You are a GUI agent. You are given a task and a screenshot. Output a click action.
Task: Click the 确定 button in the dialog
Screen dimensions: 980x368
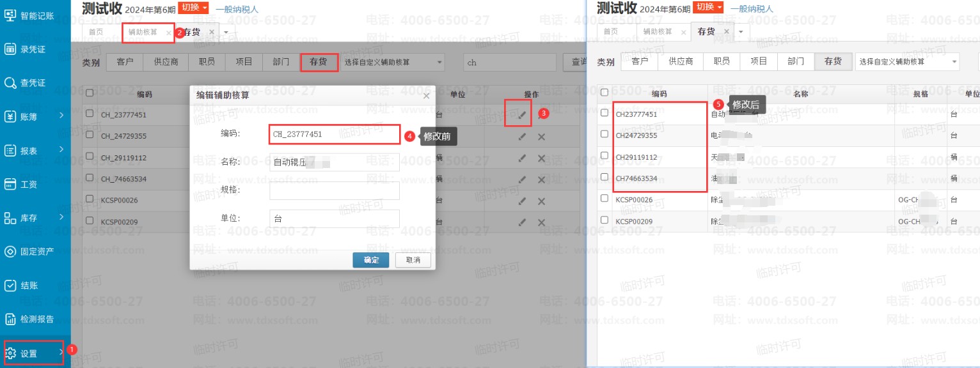[371, 260]
